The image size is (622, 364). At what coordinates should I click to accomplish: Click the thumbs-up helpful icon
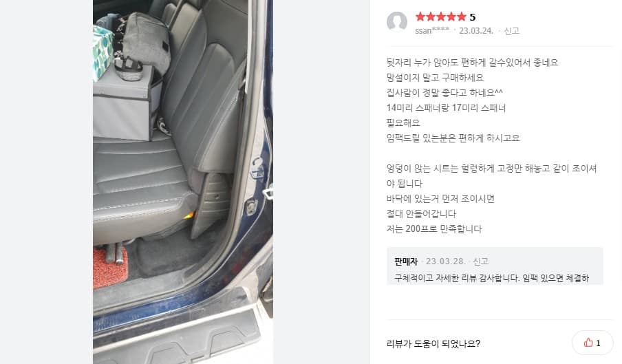(x=588, y=343)
